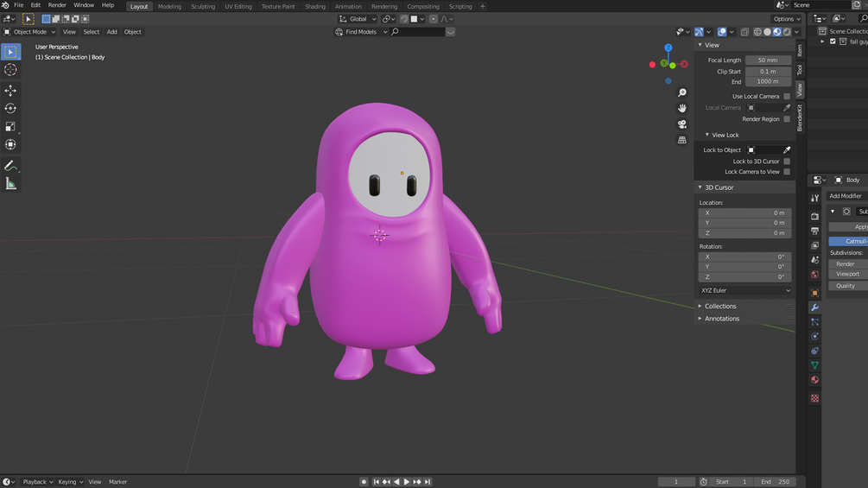Expand the Collections panel
The image size is (868, 488).
719,306
